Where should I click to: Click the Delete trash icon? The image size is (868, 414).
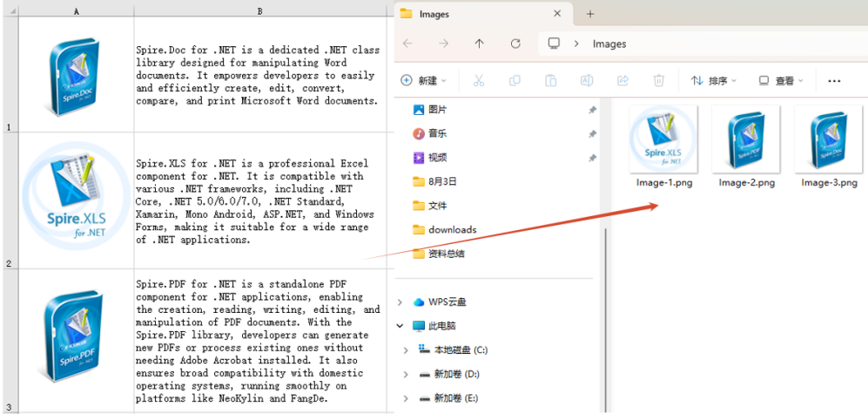[659, 80]
